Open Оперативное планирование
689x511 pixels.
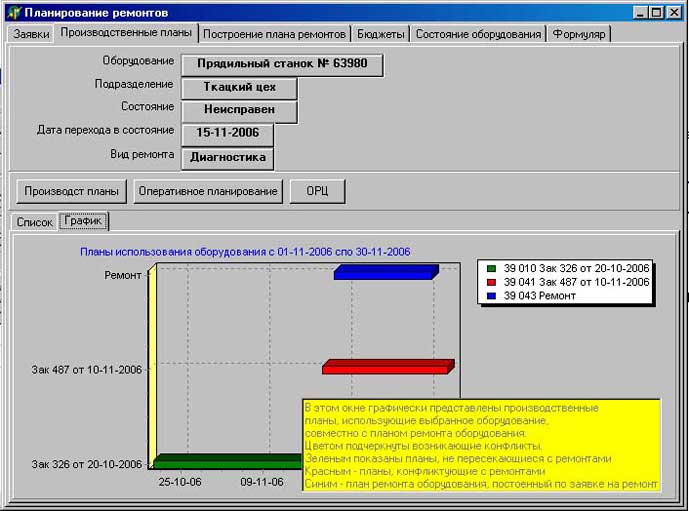[208, 191]
